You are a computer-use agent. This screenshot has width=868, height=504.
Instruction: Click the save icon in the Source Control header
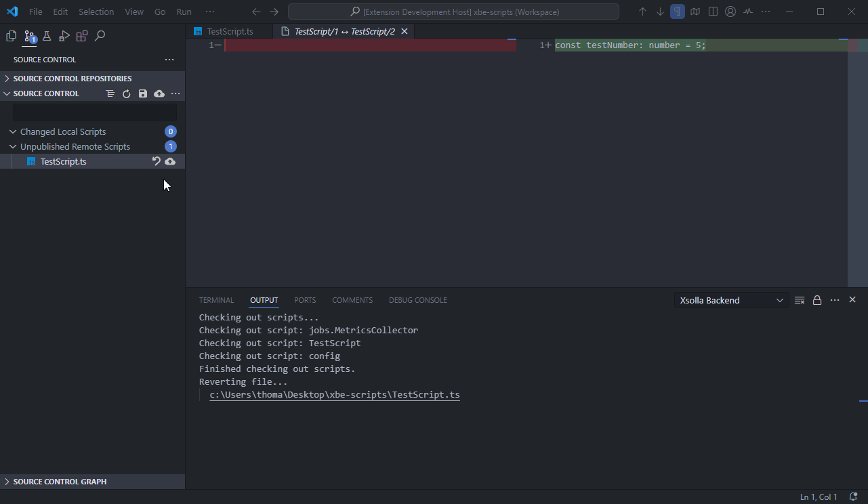pyautogui.click(x=143, y=93)
